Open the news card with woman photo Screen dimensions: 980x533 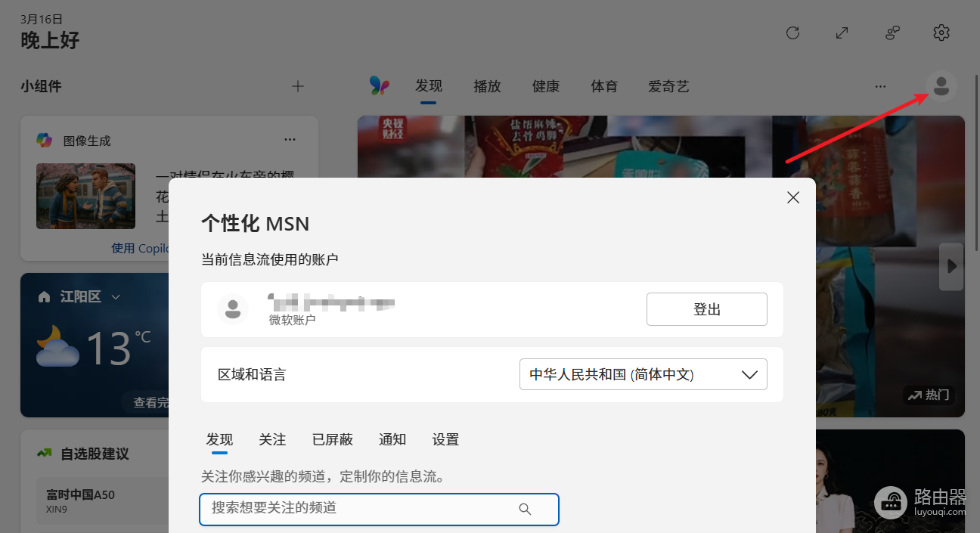(x=891, y=481)
